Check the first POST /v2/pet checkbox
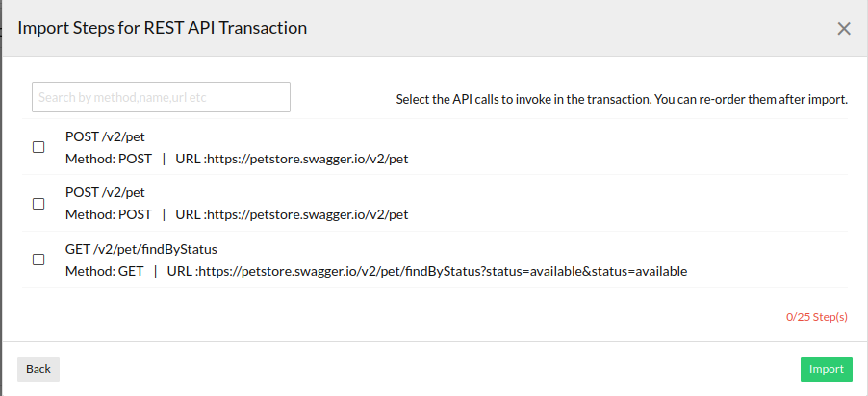 coord(38,147)
